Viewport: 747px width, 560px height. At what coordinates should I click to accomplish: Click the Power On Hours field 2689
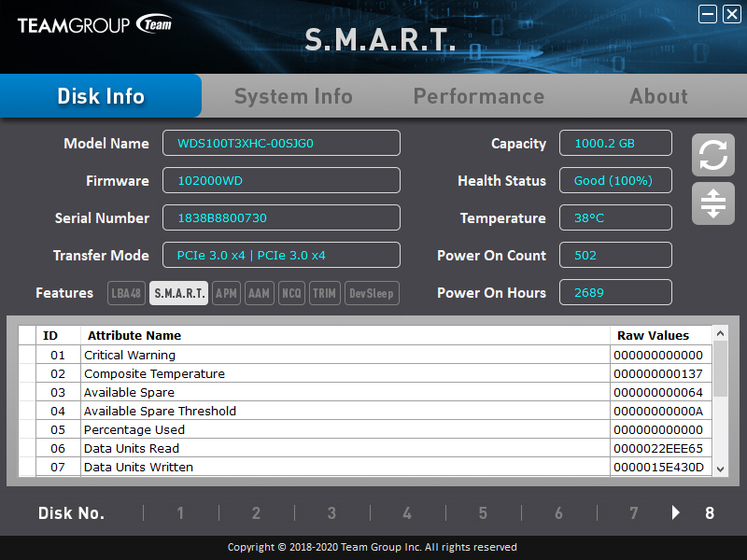pos(615,292)
